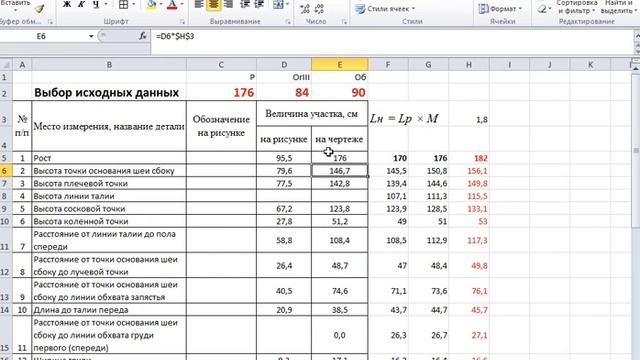The height and width of the screenshot is (360, 640).
Task: Decrease indent icon
Action: pos(244,4)
